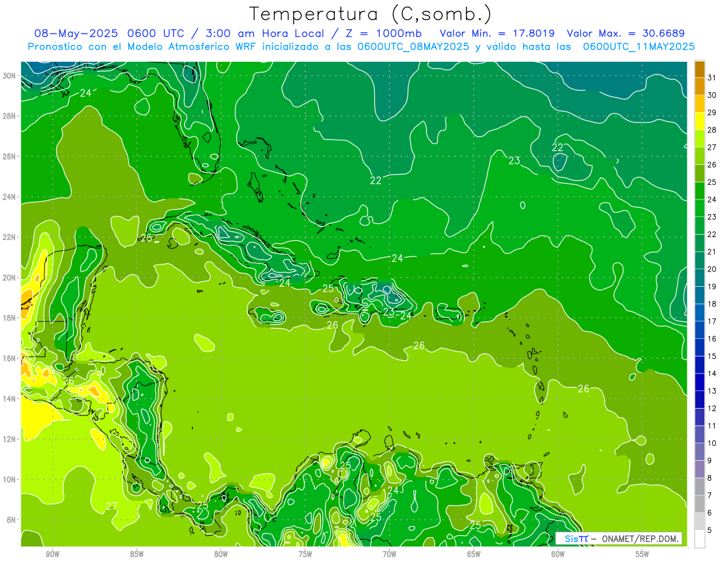
Task: Pick the bright yellow colorbar segment between 28 and 29
Action: (699, 121)
